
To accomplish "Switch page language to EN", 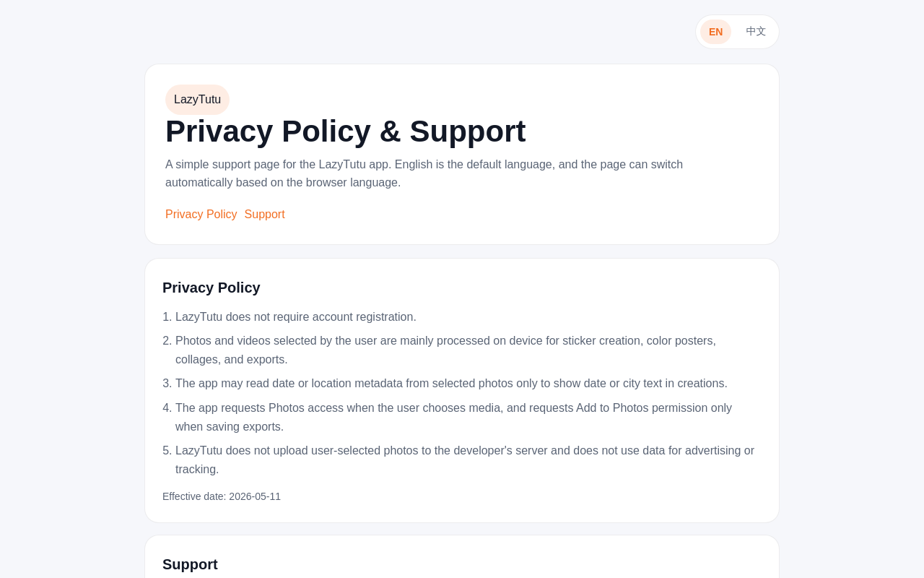I will [715, 32].
